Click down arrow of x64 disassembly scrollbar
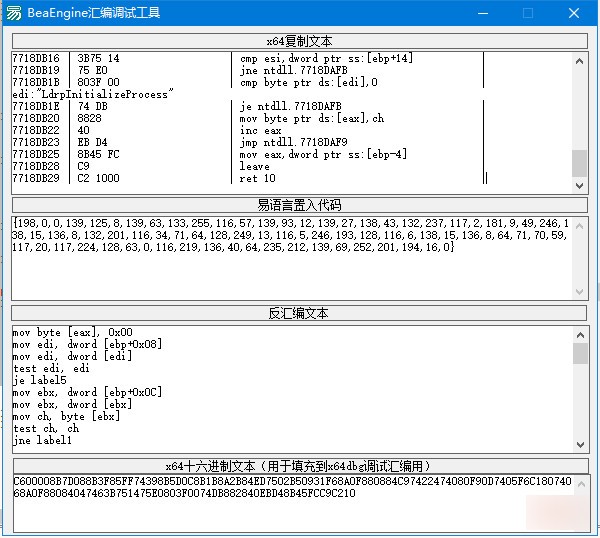Viewport: 600px width, 538px height. [x=579, y=186]
